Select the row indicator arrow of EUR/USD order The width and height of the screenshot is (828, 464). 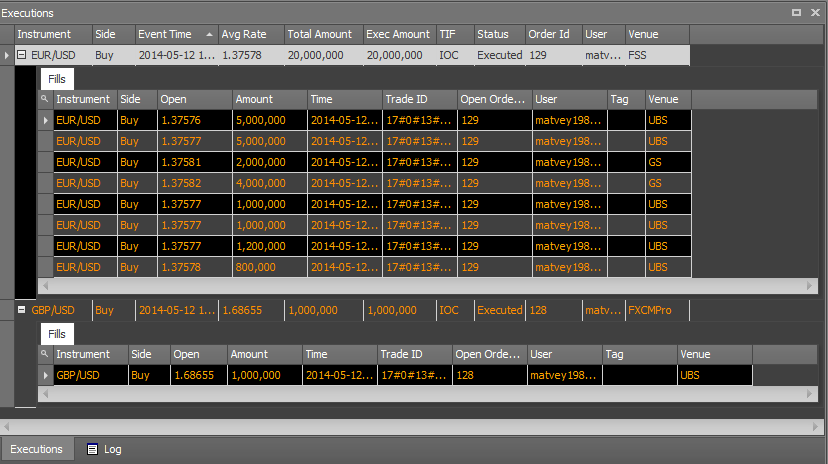6,55
